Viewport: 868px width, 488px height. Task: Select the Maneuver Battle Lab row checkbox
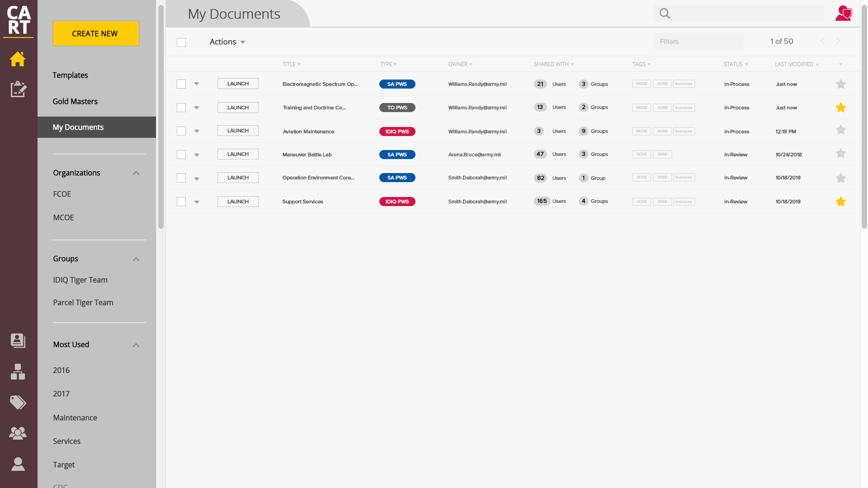coord(181,155)
